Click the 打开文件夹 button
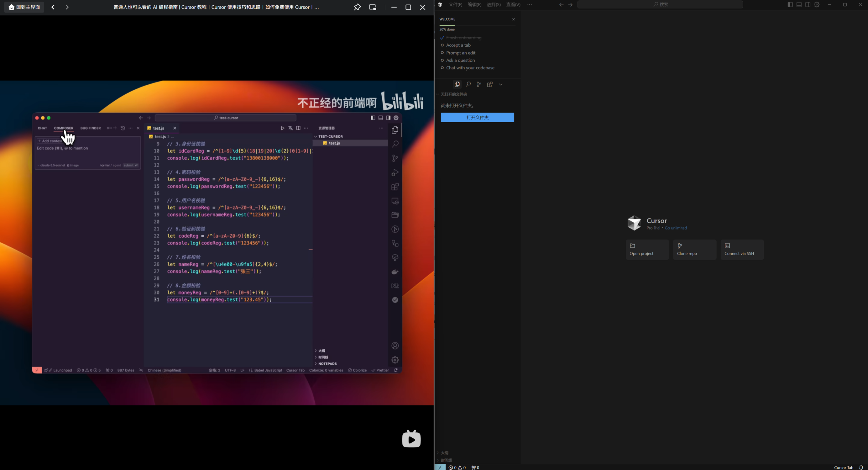This screenshot has height=470, width=868. [477, 117]
